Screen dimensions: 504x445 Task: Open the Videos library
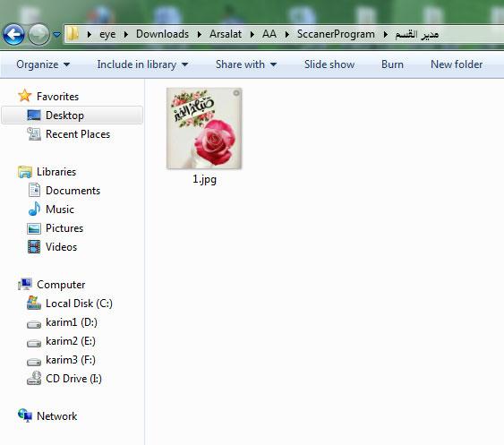[x=61, y=247]
